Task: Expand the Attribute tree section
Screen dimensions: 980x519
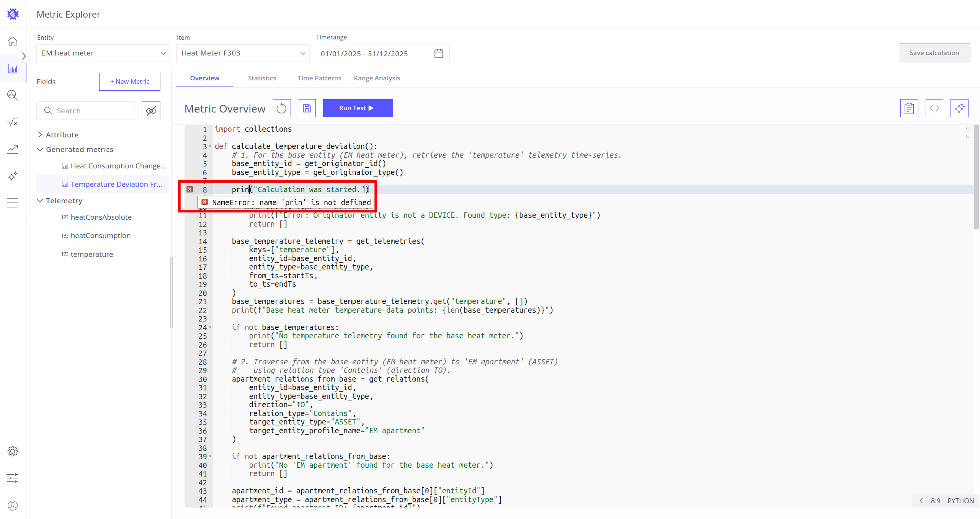Action: pyautogui.click(x=40, y=135)
